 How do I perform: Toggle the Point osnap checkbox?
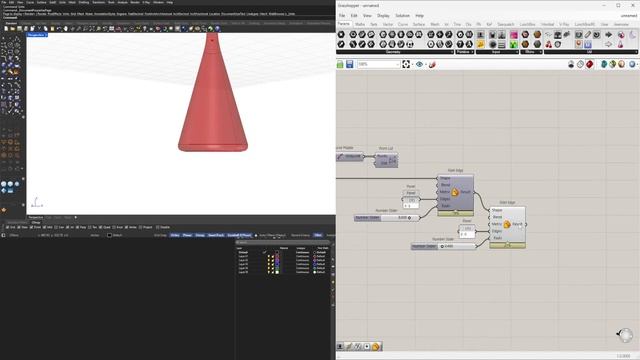click(x=31, y=227)
